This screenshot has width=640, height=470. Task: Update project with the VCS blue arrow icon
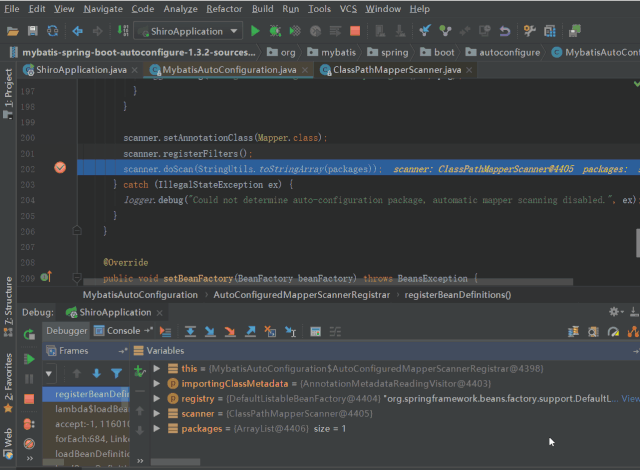coord(425,31)
